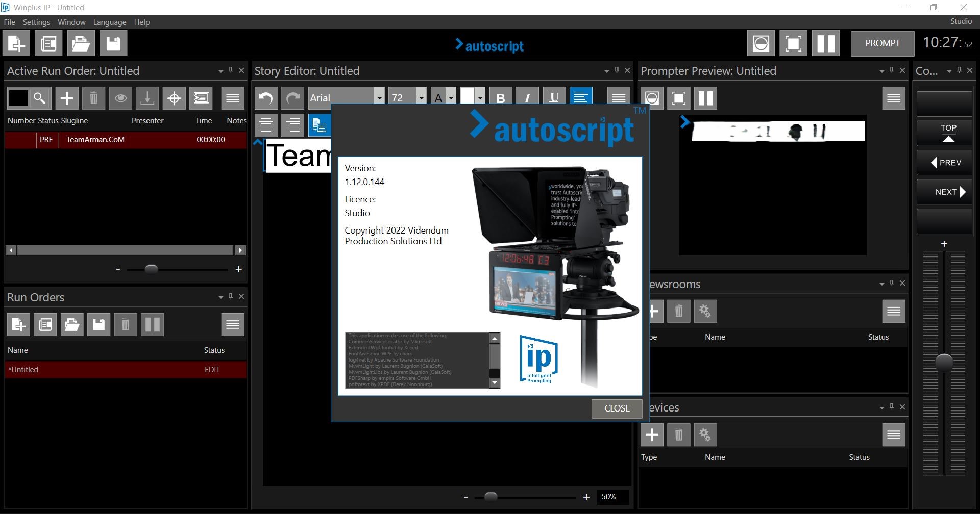The height and width of the screenshot is (514, 980).
Task: Open the font size 72 dropdown
Action: tap(421, 98)
